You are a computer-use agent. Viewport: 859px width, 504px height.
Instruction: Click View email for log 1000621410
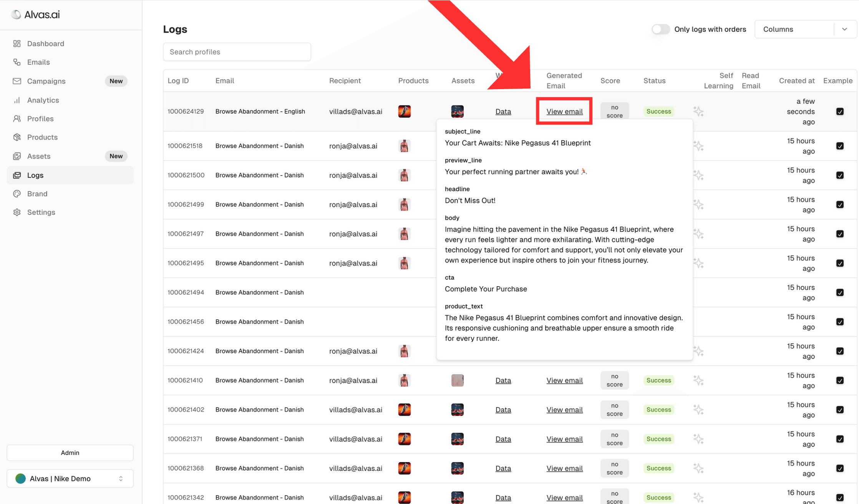click(564, 380)
